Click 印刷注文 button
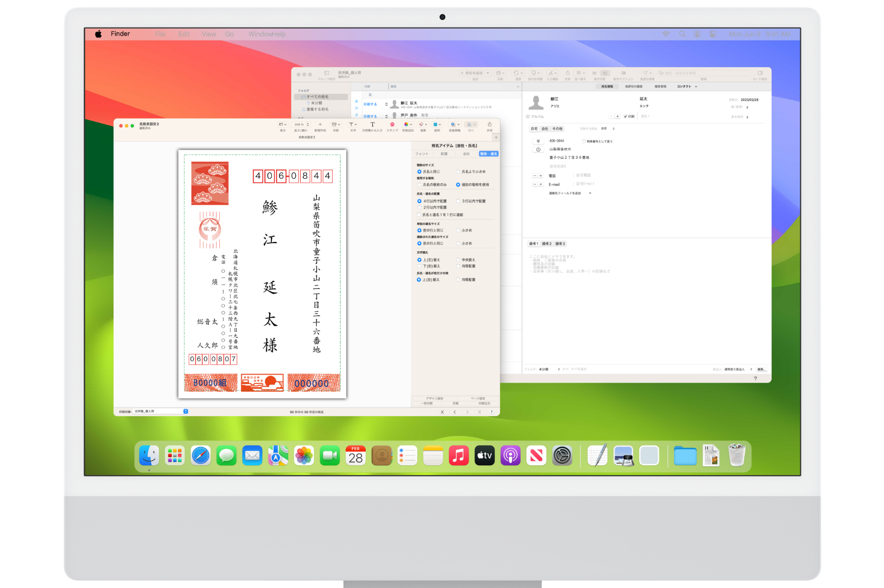The image size is (884, 588). [x=484, y=403]
